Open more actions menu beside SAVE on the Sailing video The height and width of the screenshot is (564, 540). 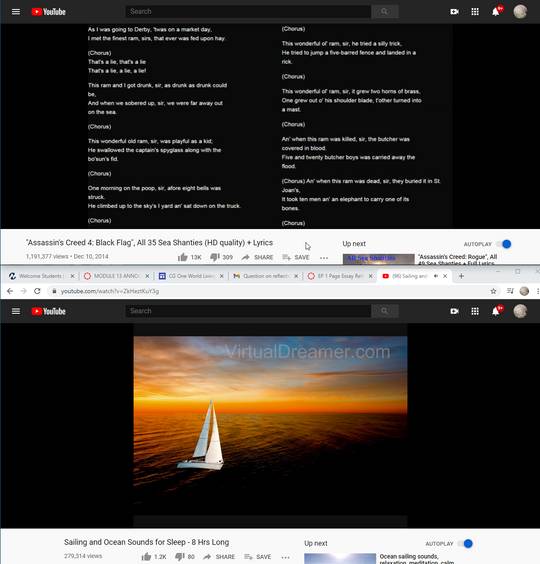286,557
